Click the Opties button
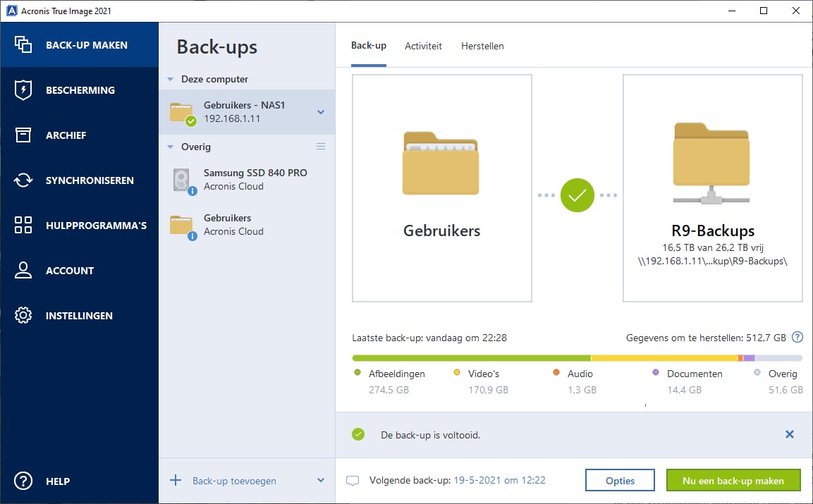This screenshot has height=504, width=813. coord(620,480)
